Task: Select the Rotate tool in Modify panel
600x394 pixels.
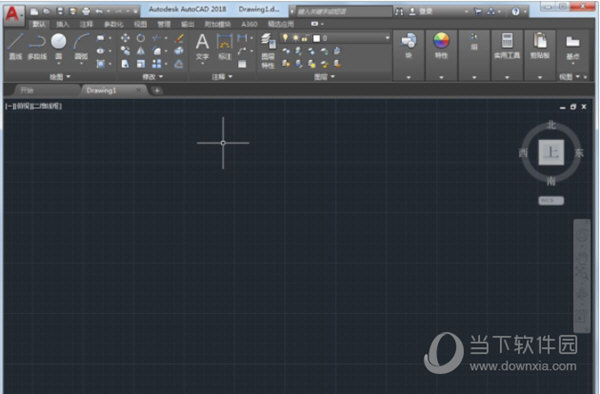Action: [141, 38]
